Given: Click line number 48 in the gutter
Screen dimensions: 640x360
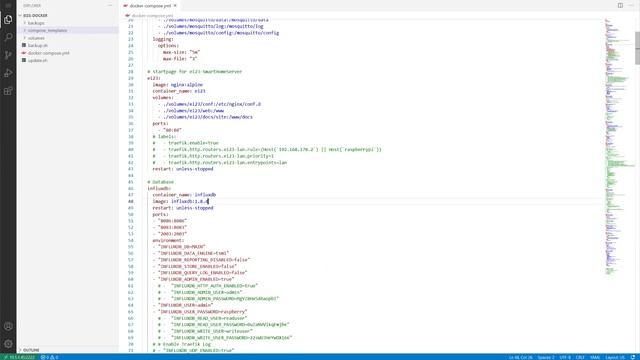Looking at the screenshot, I should (131, 201).
